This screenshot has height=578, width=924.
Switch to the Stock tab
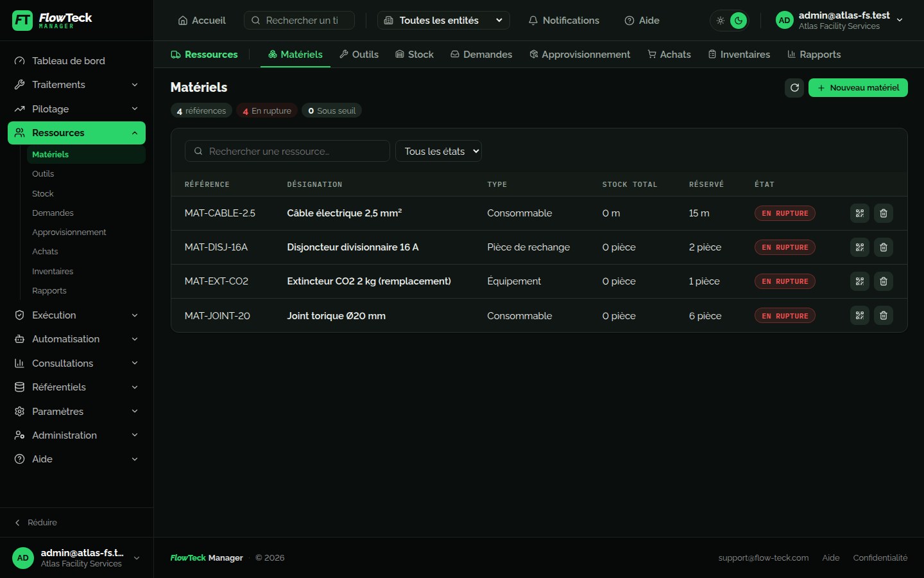(x=415, y=55)
